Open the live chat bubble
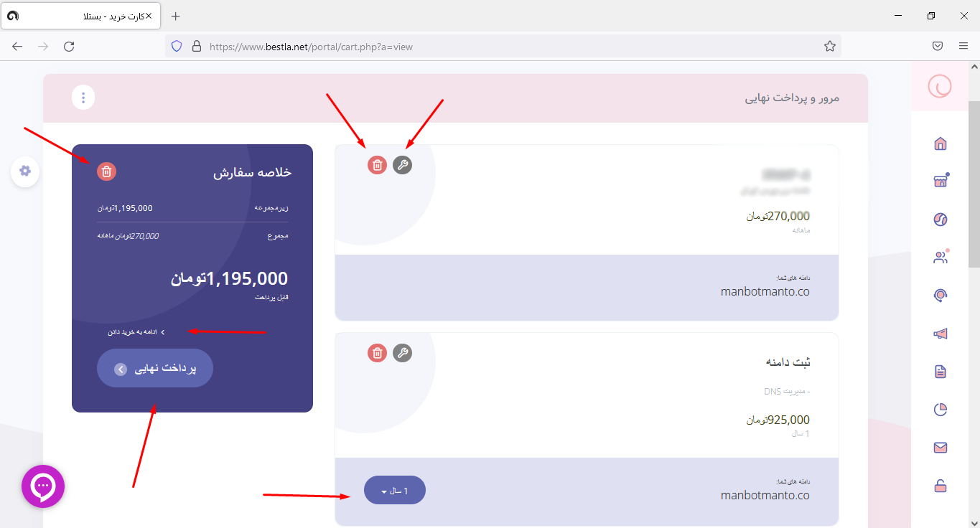This screenshot has width=980, height=528. 43,486
